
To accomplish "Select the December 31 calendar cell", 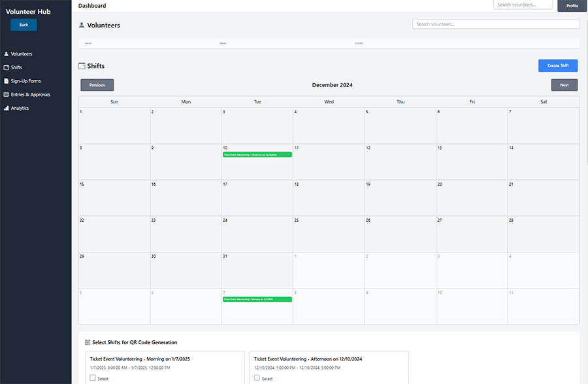I will coord(257,270).
